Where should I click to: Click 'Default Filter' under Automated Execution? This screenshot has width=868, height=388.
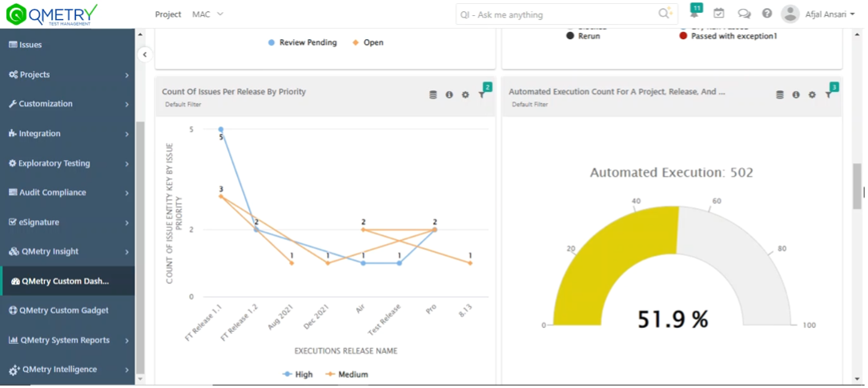pos(530,104)
